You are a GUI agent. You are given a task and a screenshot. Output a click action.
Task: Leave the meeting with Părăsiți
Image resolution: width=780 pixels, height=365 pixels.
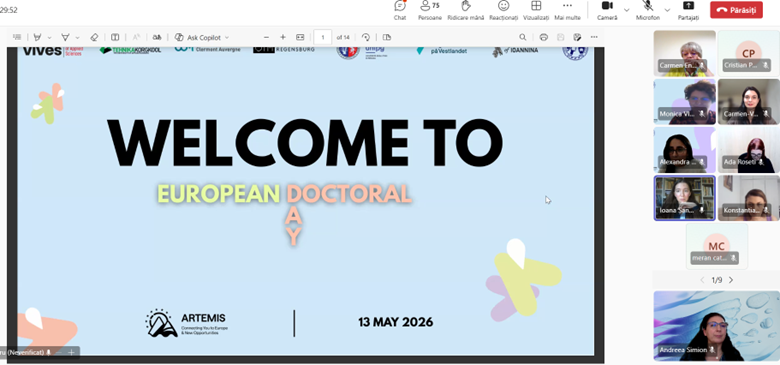pos(736,10)
